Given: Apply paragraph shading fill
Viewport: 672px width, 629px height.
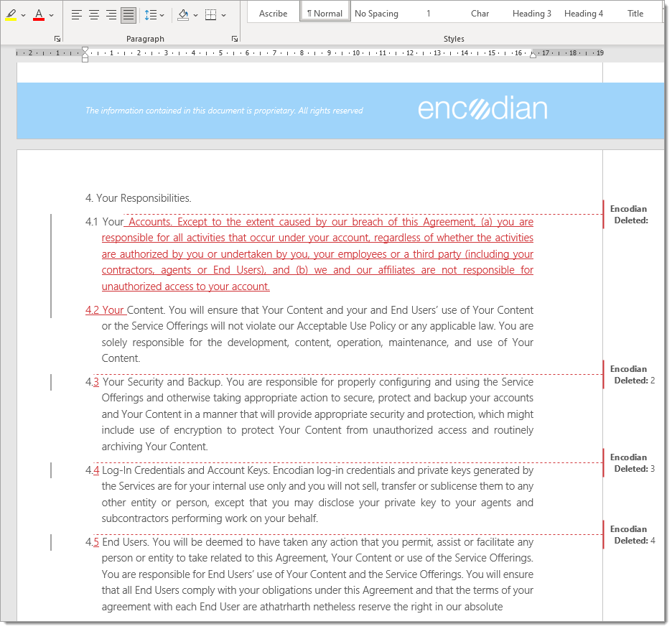Looking at the screenshot, I should 183,15.
